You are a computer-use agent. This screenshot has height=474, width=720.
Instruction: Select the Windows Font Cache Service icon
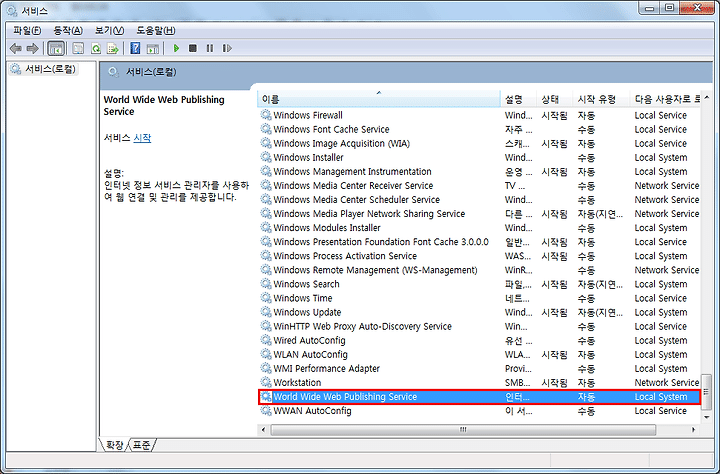pyautogui.click(x=266, y=129)
